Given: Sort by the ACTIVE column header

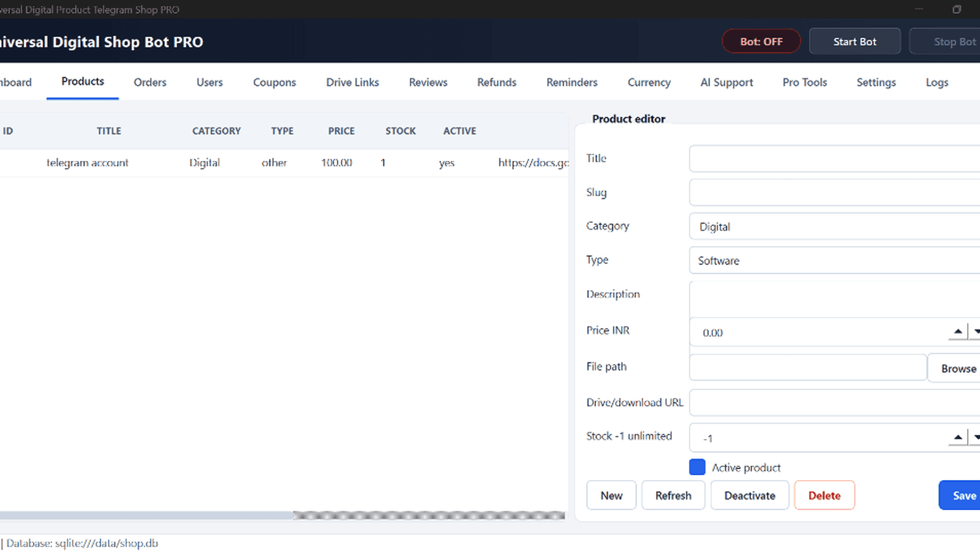Looking at the screenshot, I should [459, 131].
